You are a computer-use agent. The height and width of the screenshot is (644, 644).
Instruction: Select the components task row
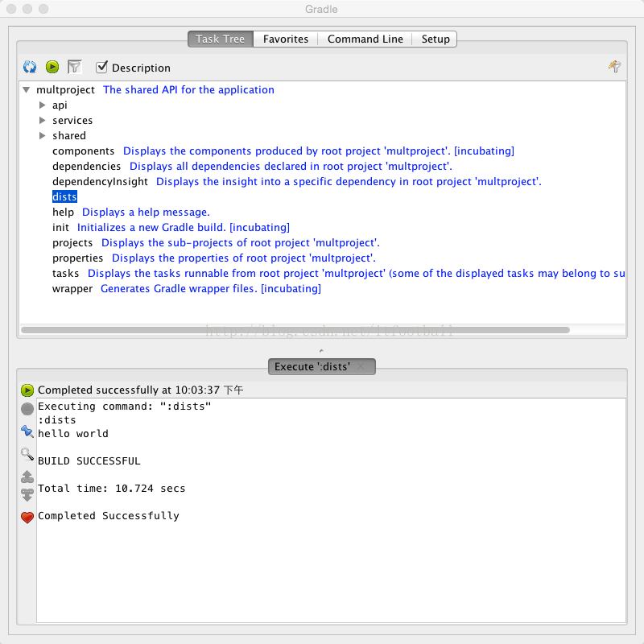283,151
